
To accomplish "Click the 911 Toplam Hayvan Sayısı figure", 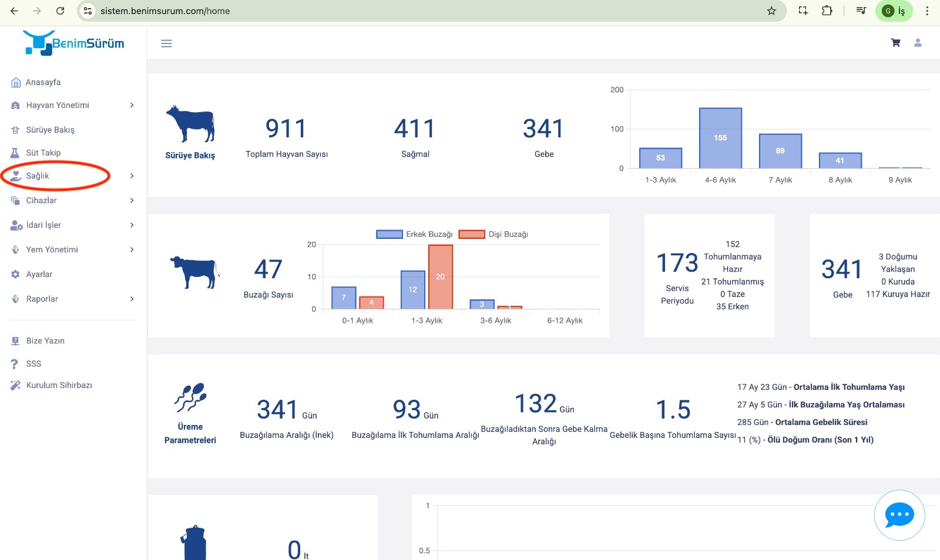I will pyautogui.click(x=286, y=129).
